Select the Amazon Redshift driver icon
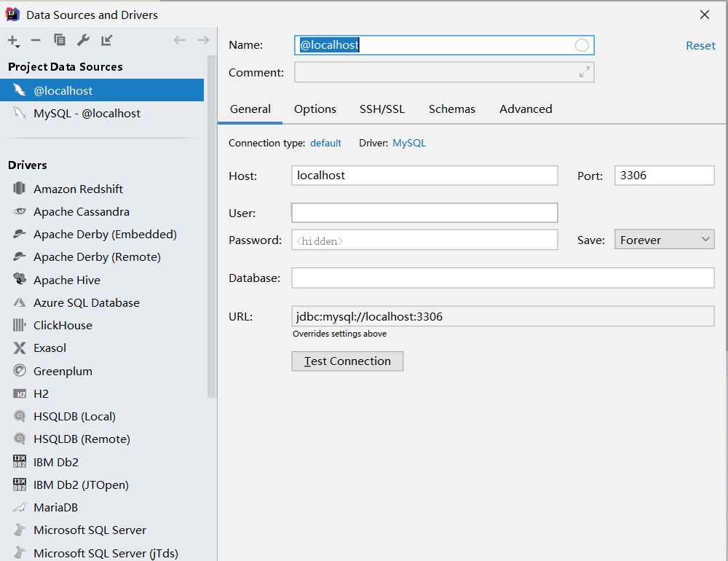The image size is (728, 561). (x=20, y=188)
